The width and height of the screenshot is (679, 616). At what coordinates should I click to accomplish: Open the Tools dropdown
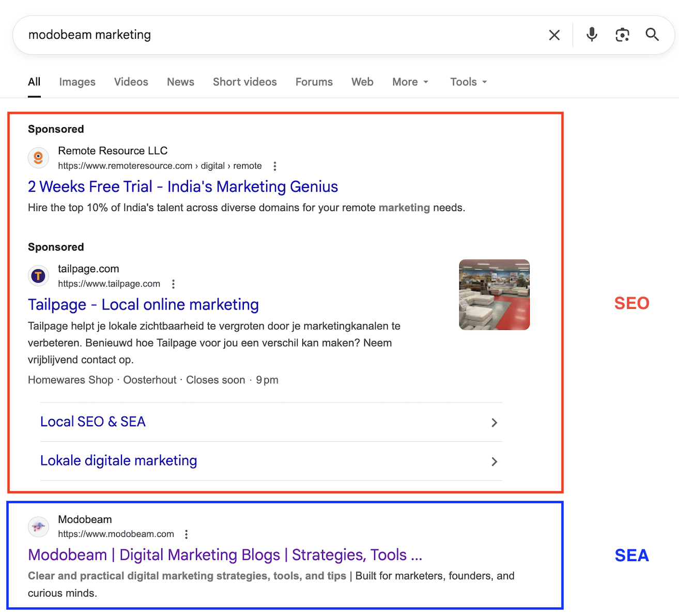pos(468,82)
